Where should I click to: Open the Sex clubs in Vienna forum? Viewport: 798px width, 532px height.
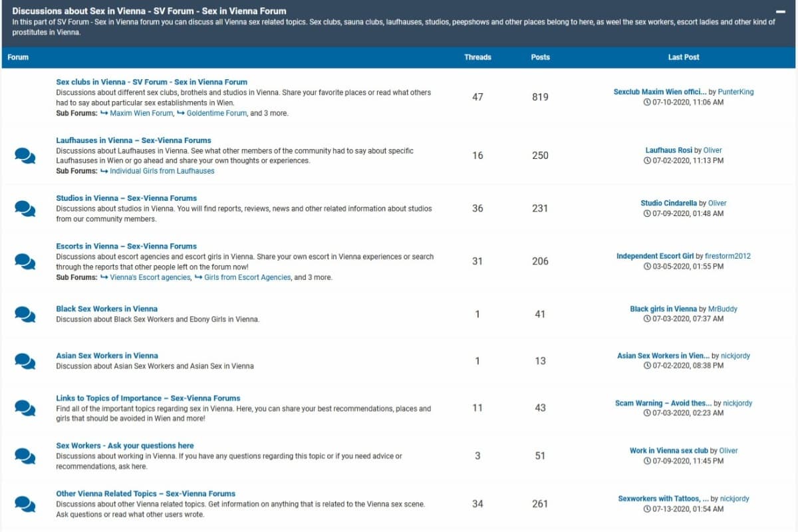[x=152, y=82]
